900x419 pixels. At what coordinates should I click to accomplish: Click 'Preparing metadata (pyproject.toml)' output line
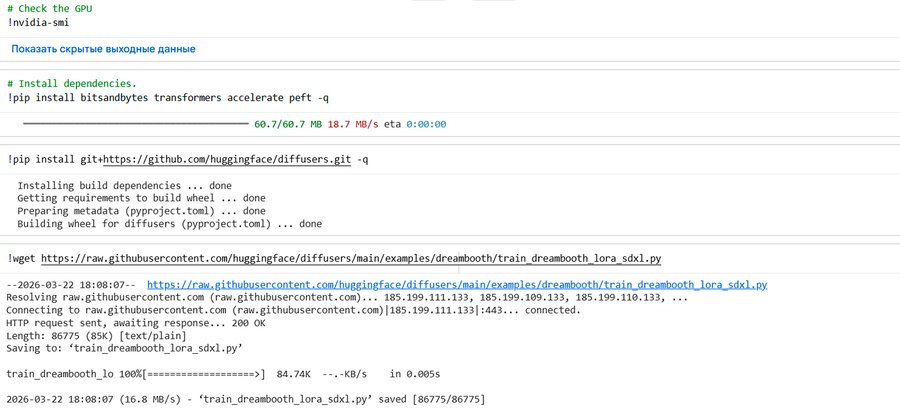(x=141, y=211)
